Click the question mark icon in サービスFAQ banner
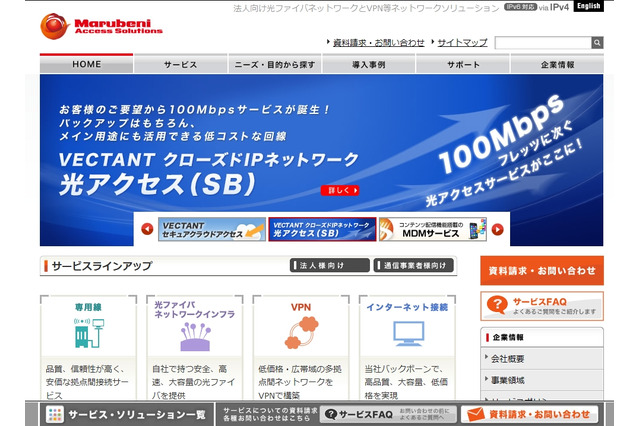This screenshot has width=640, height=426. point(497,305)
